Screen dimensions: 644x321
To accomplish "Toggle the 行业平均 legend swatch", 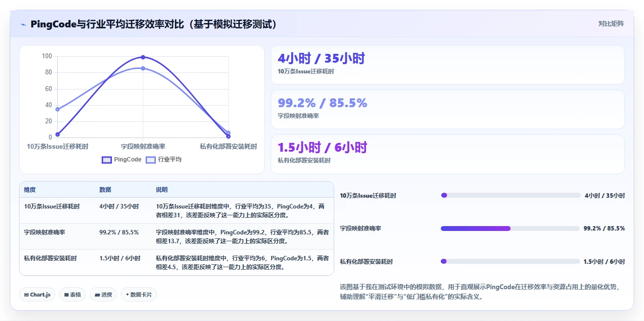I will pos(151,160).
